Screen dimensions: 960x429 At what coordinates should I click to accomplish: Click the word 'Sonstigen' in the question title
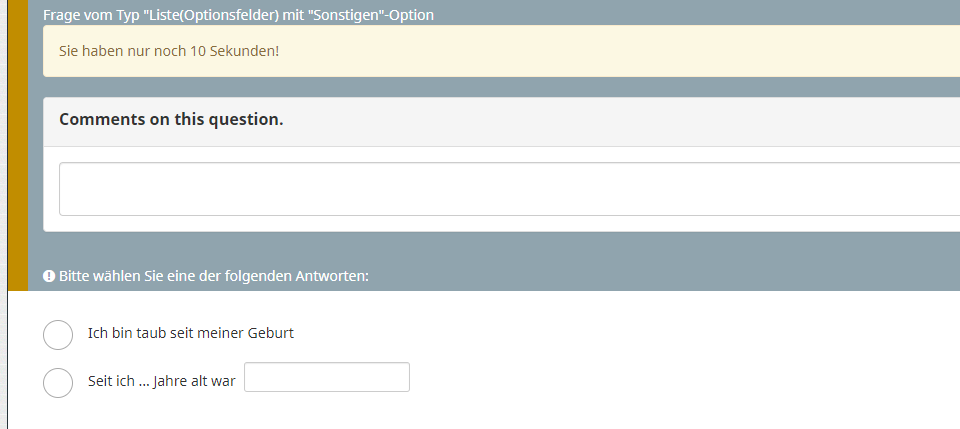(x=340, y=15)
